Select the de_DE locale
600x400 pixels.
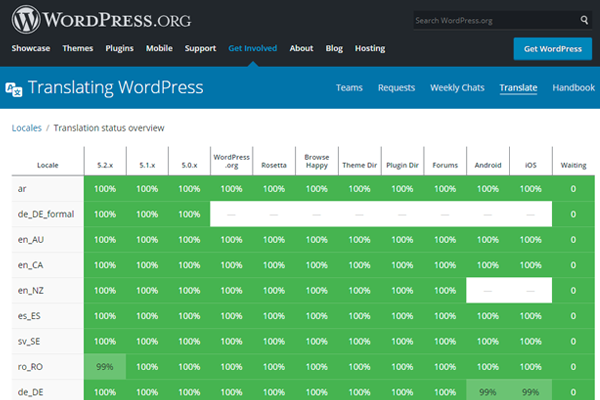[x=31, y=392]
